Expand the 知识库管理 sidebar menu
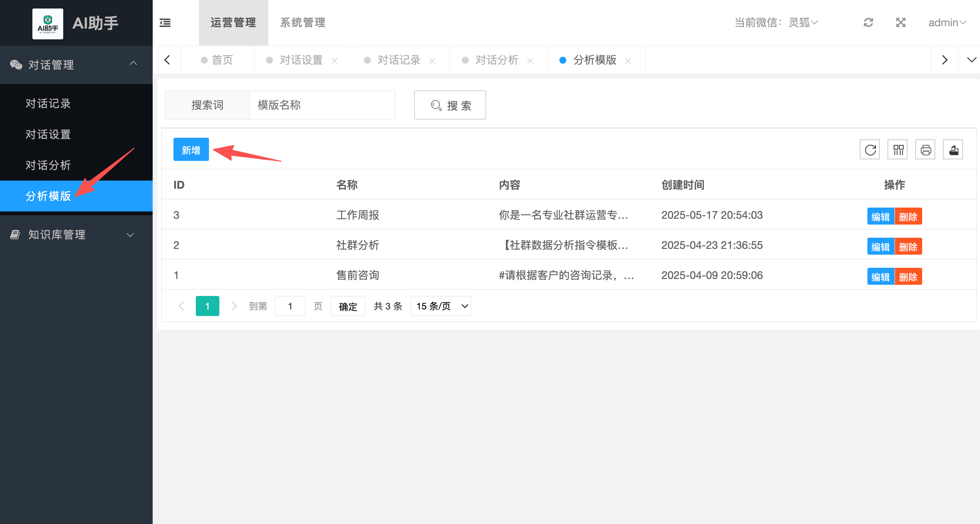The image size is (980, 524). click(76, 235)
